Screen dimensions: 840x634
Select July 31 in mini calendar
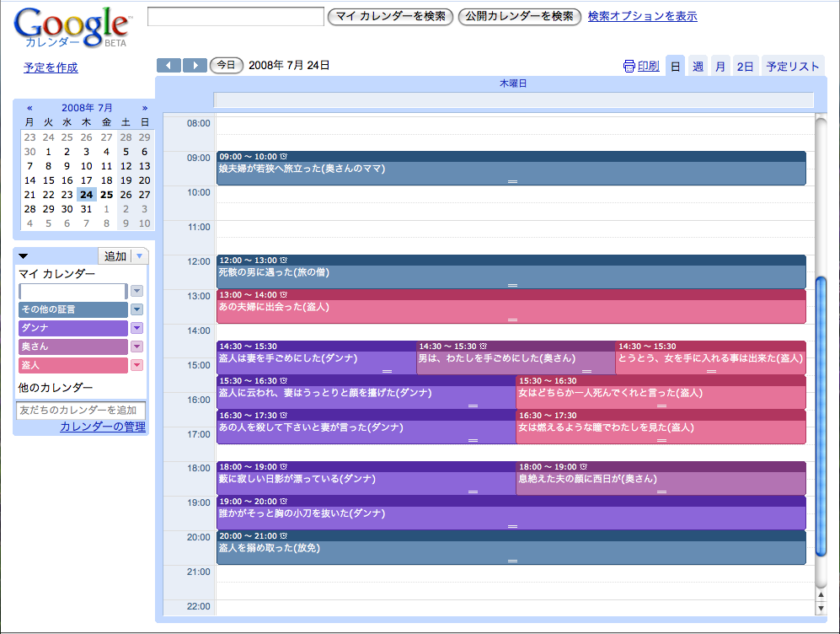[x=86, y=209]
